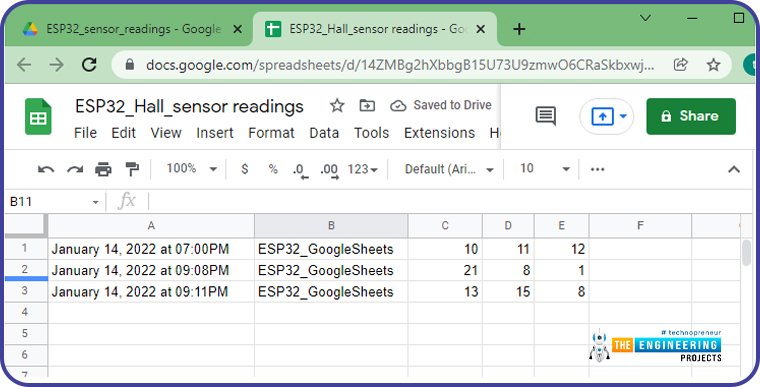Screen dimensions: 760x387
Task: Open the File menu
Action: 85,133
